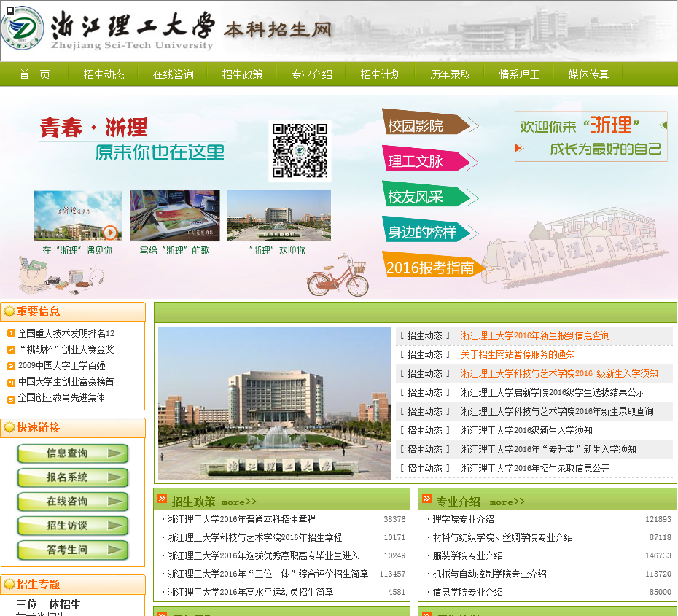
Task: Click the 报名系统 quick link button
Action: tap(73, 477)
